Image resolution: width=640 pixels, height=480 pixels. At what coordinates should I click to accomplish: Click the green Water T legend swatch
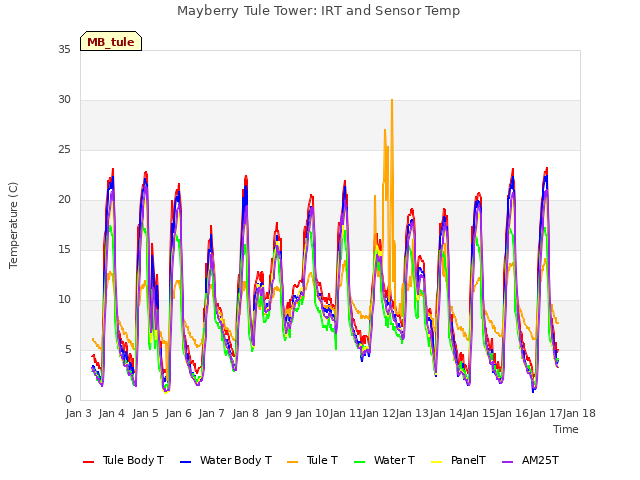click(359, 462)
